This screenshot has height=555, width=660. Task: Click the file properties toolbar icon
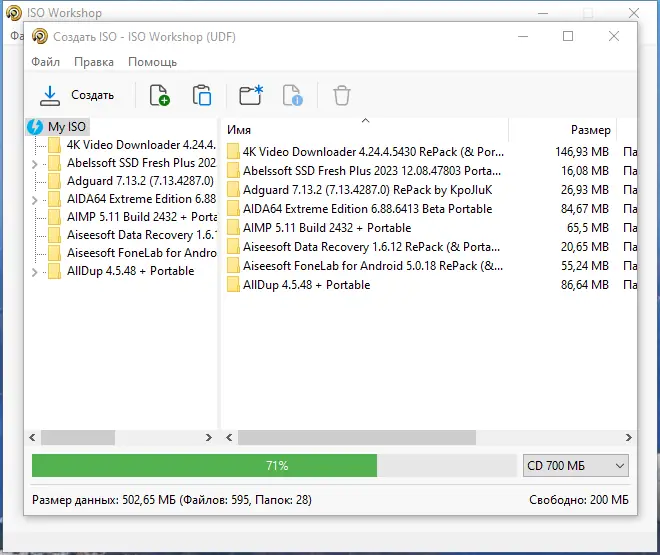(293, 95)
